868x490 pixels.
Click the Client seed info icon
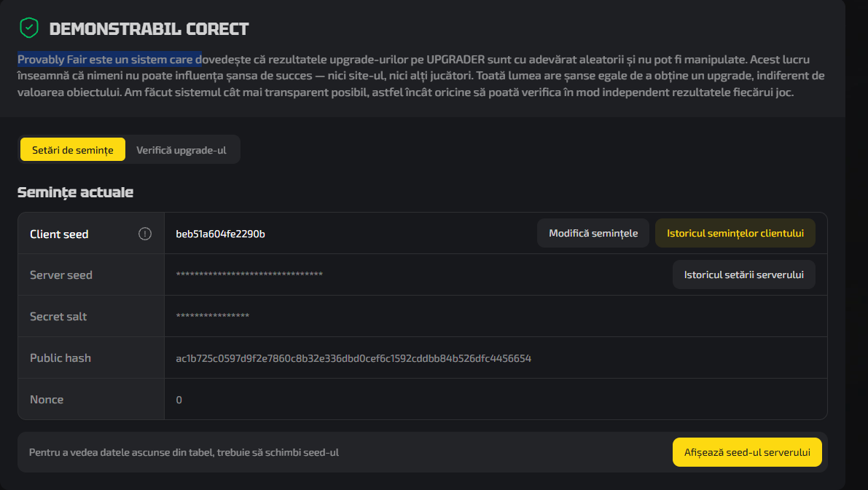point(144,234)
